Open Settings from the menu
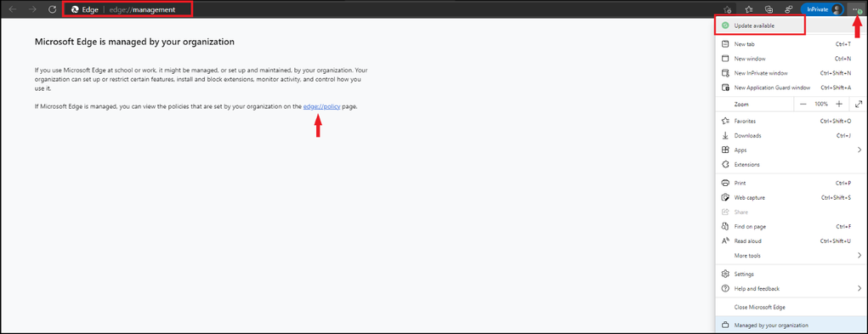The width and height of the screenshot is (868, 334). coord(791,275)
